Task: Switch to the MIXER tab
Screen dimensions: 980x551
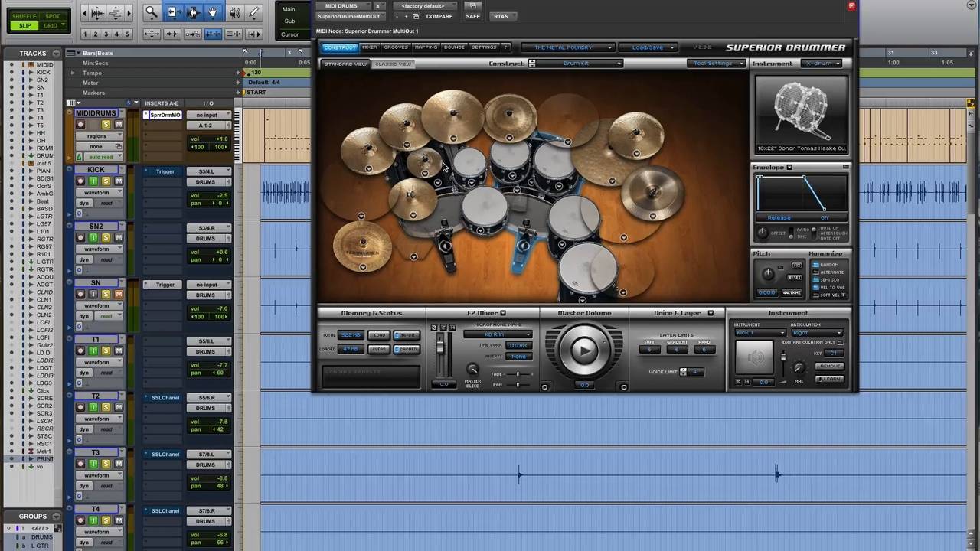Action: pos(370,47)
